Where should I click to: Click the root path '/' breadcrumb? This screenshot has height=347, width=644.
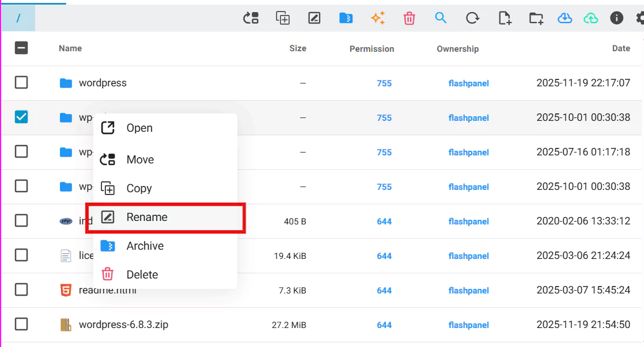coord(18,18)
